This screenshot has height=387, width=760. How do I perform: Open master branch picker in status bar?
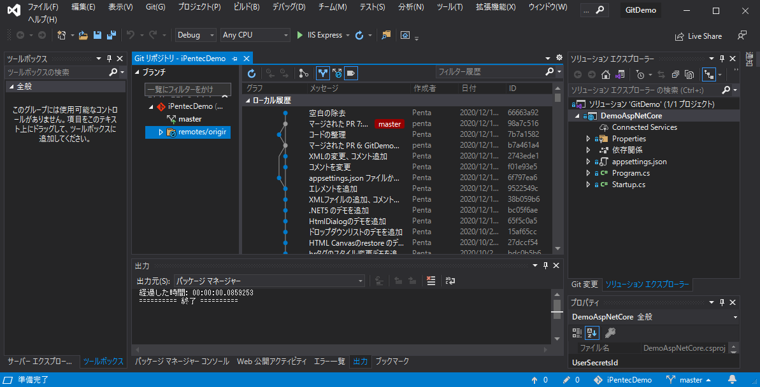point(689,380)
